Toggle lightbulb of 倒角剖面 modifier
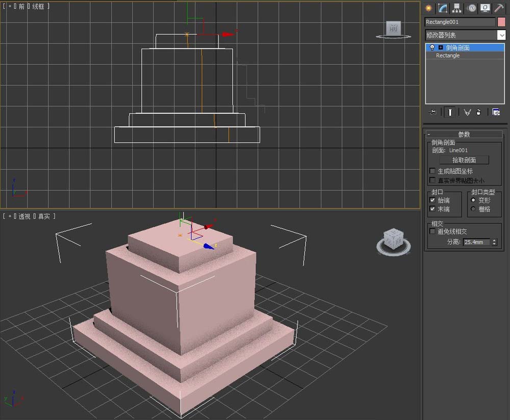 click(432, 47)
